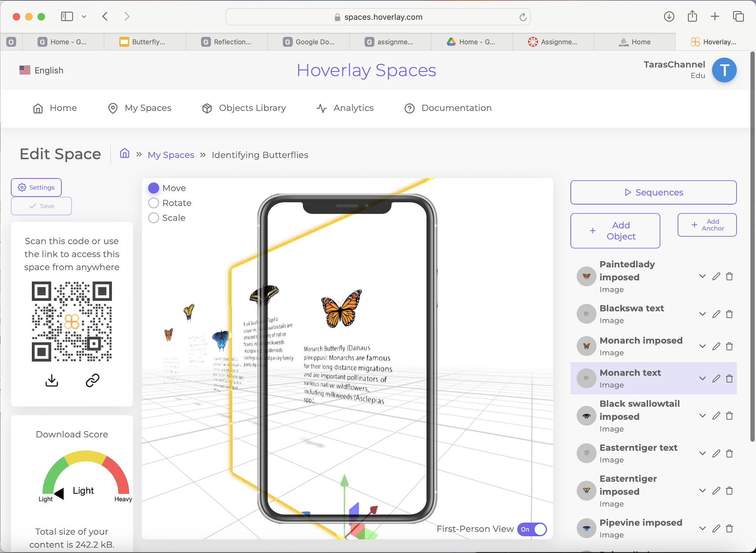Viewport: 756px width, 553px height.
Task: Go back in Safari
Action: click(105, 16)
